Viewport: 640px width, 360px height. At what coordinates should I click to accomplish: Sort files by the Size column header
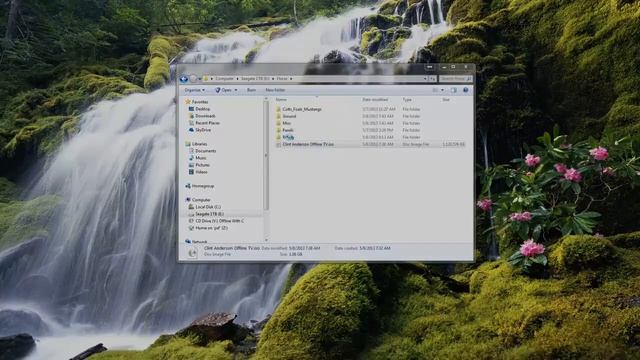pyautogui.click(x=446, y=100)
